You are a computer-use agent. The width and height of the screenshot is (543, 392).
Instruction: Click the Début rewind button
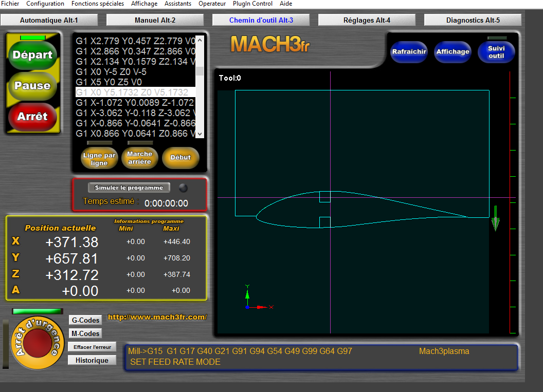pos(180,158)
